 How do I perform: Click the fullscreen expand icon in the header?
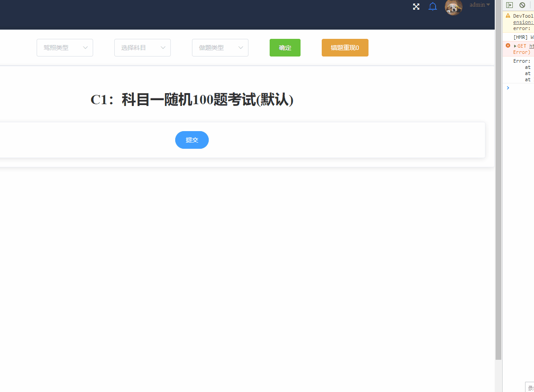(416, 7)
